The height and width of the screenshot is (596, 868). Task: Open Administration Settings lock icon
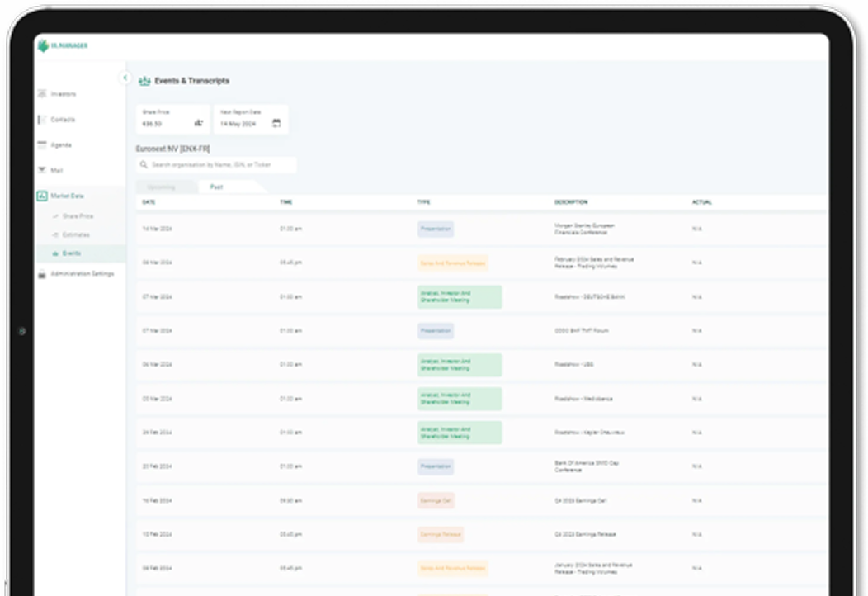(42, 273)
